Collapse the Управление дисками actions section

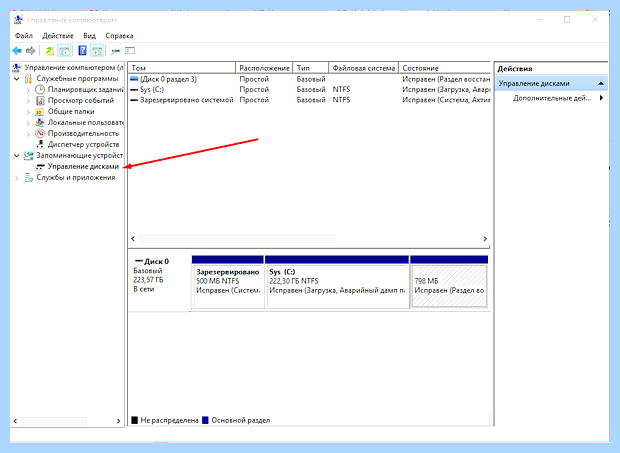(x=601, y=83)
